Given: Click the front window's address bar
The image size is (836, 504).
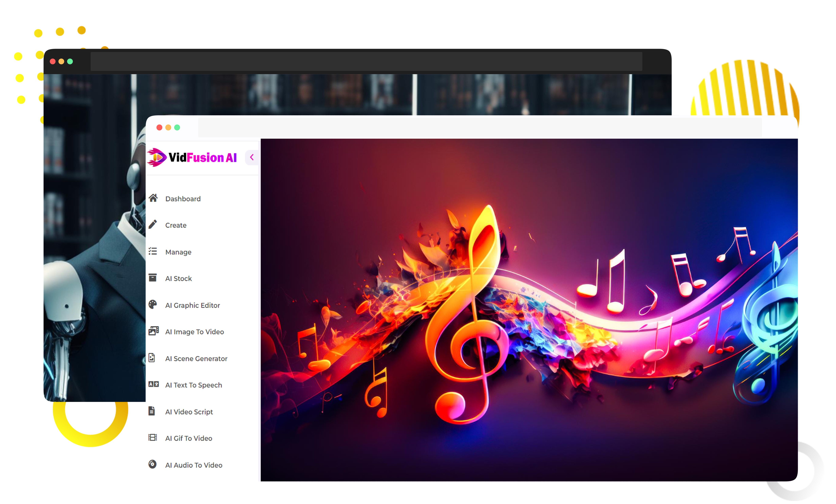Looking at the screenshot, I should pyautogui.click(x=480, y=128).
